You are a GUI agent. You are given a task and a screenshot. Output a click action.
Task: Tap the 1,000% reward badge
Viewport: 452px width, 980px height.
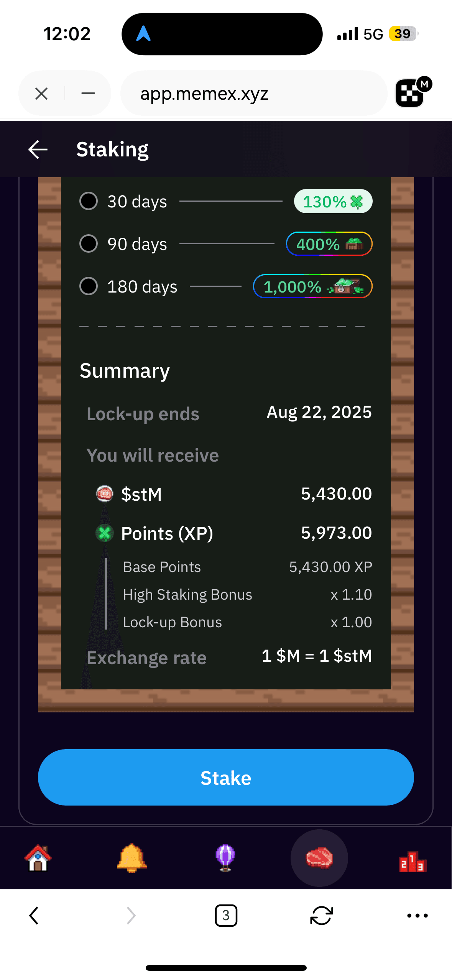(312, 286)
